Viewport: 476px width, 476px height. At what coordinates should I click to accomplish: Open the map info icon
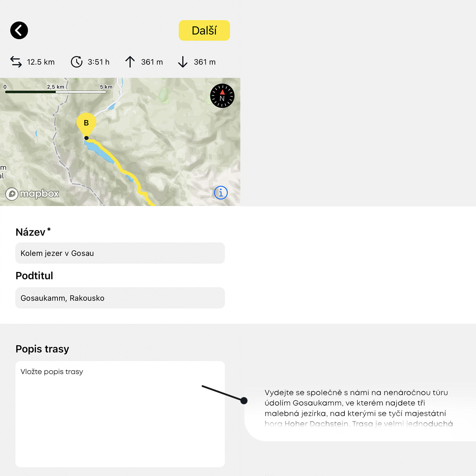[221, 193]
